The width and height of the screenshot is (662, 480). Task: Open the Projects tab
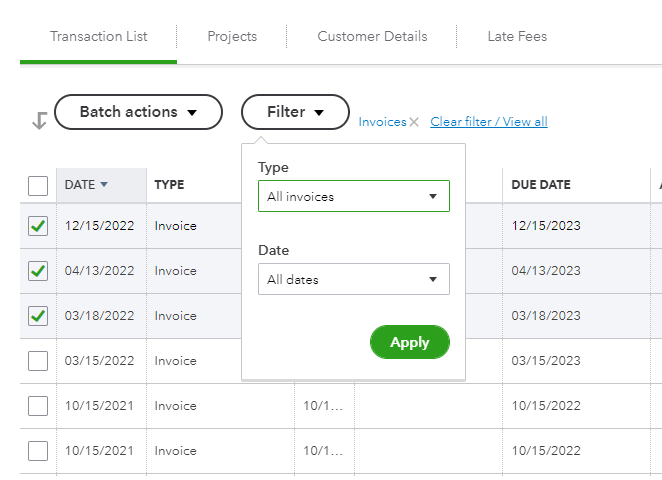pyautogui.click(x=232, y=37)
